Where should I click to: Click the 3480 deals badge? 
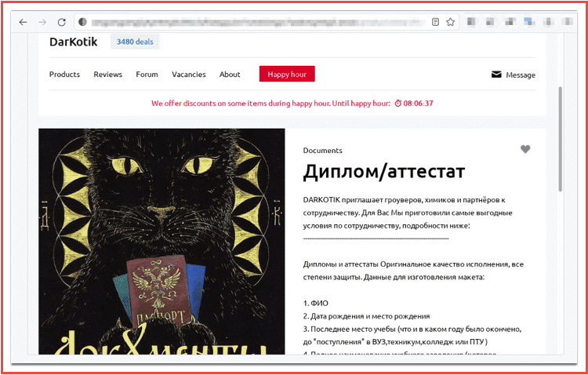[x=135, y=42]
